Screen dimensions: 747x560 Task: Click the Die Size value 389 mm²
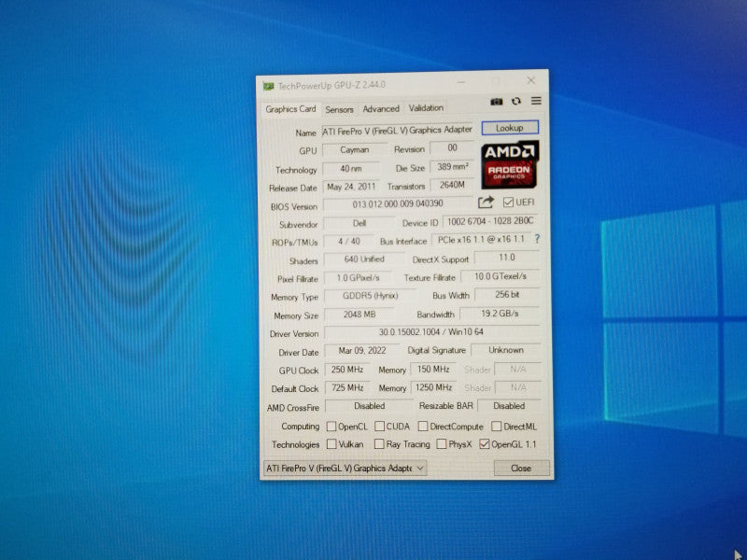click(452, 167)
